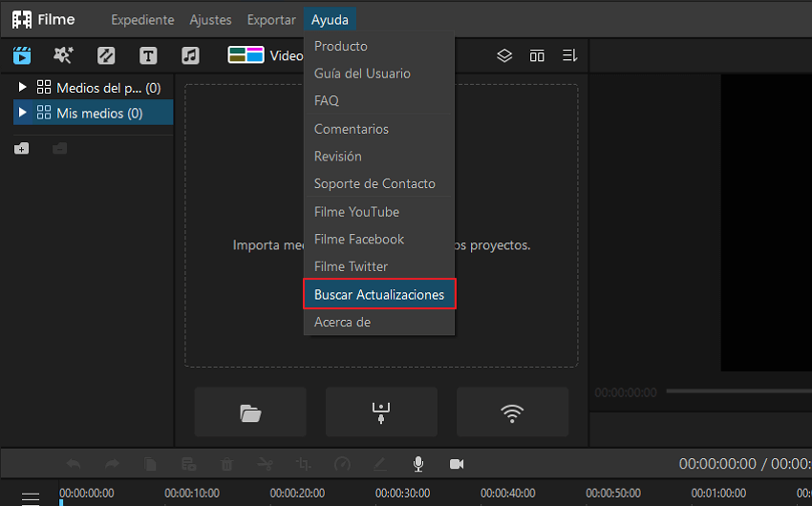This screenshot has height=506, width=812.
Task: Choose Producto from the Ayuda menu
Action: [379, 46]
